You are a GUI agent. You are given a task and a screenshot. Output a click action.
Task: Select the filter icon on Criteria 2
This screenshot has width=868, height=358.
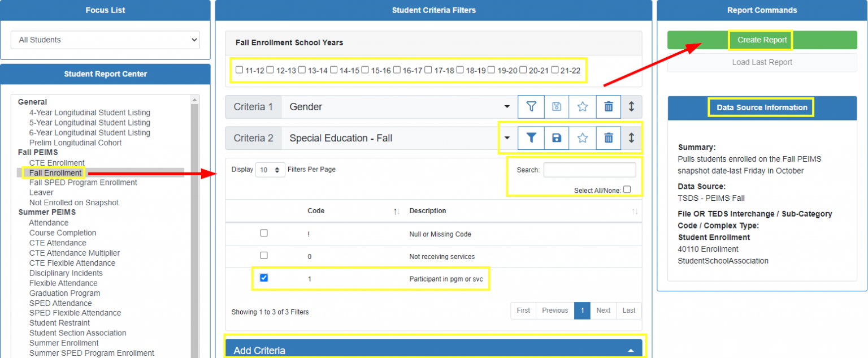[x=531, y=137]
